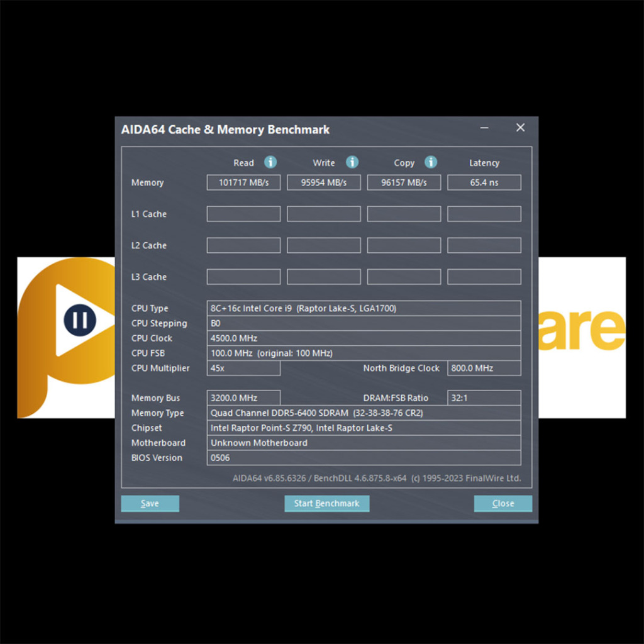
Task: Click the North Bridge Clock label
Action: (401, 368)
